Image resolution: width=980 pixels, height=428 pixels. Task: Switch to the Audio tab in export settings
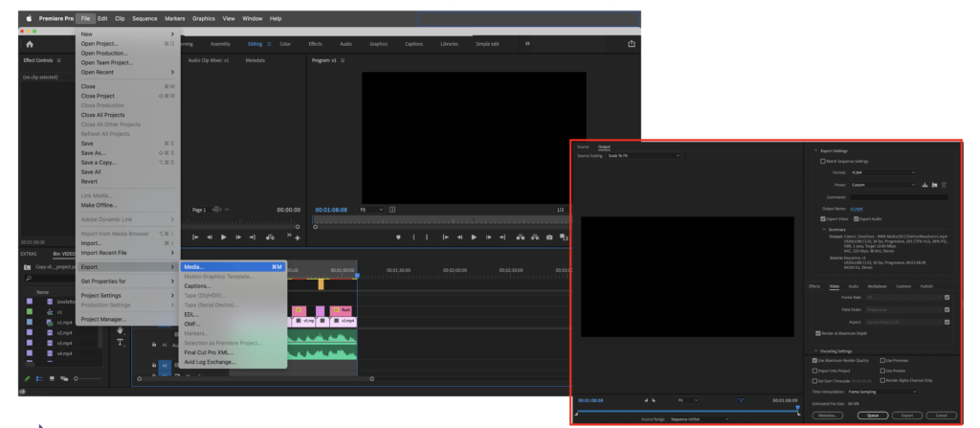click(x=853, y=285)
